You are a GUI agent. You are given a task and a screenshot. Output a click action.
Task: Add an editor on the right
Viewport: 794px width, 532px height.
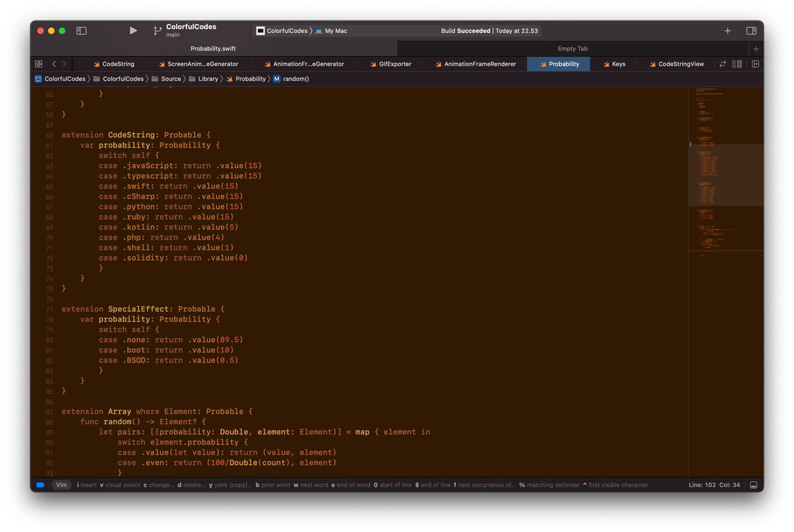pyautogui.click(x=755, y=64)
